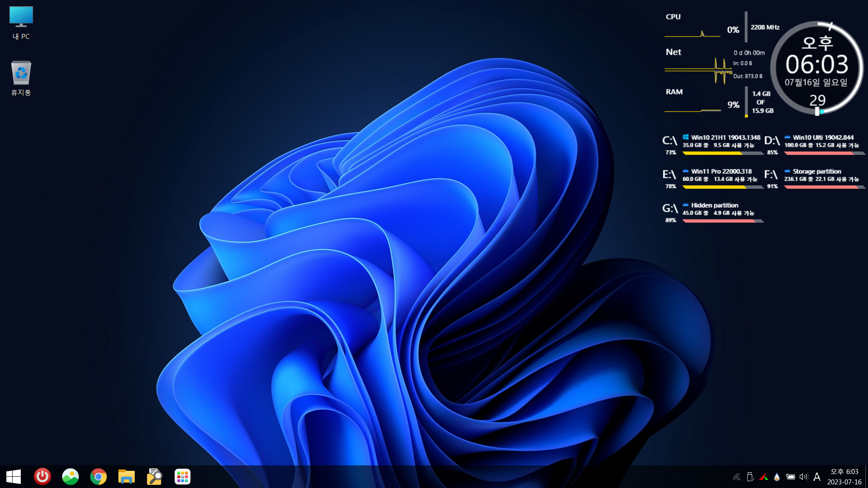Click the C:\ drive label in widget
The image size is (868, 488).
click(670, 141)
